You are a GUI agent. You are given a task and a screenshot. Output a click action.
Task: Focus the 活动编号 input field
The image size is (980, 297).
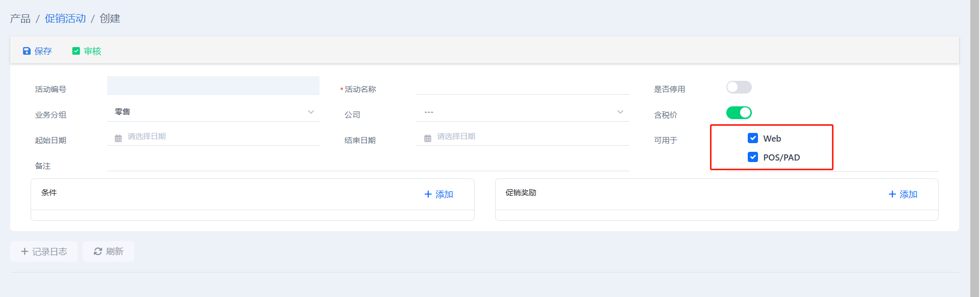click(213, 85)
